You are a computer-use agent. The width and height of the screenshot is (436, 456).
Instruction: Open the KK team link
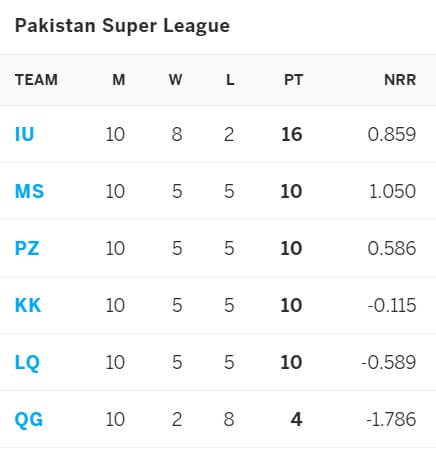click(x=28, y=305)
